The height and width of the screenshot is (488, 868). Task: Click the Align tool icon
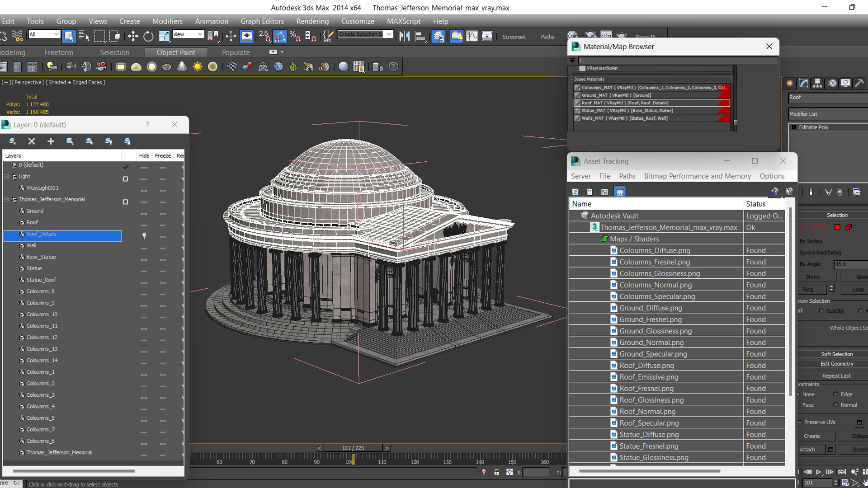[x=420, y=36]
